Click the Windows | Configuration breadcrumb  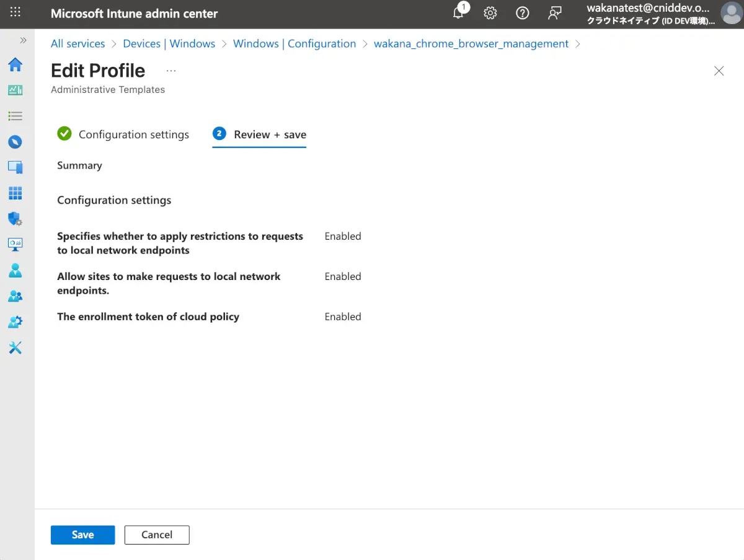coord(294,43)
